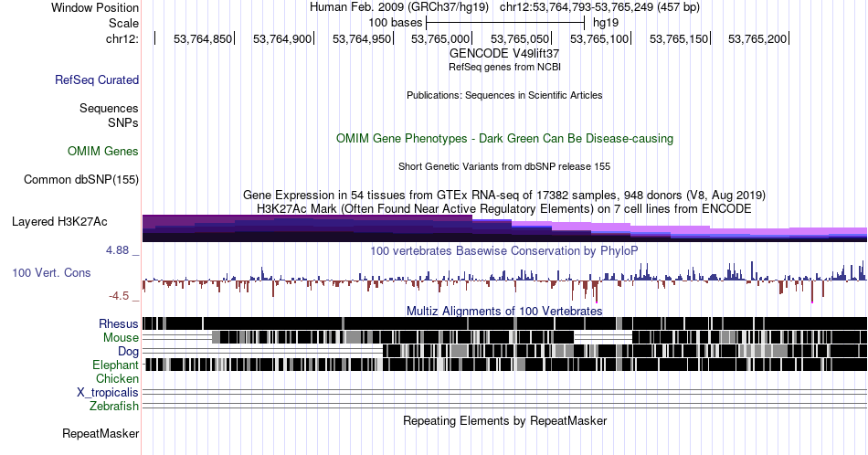Select the Scale label
This screenshot has height=455, width=868.
(124, 23)
